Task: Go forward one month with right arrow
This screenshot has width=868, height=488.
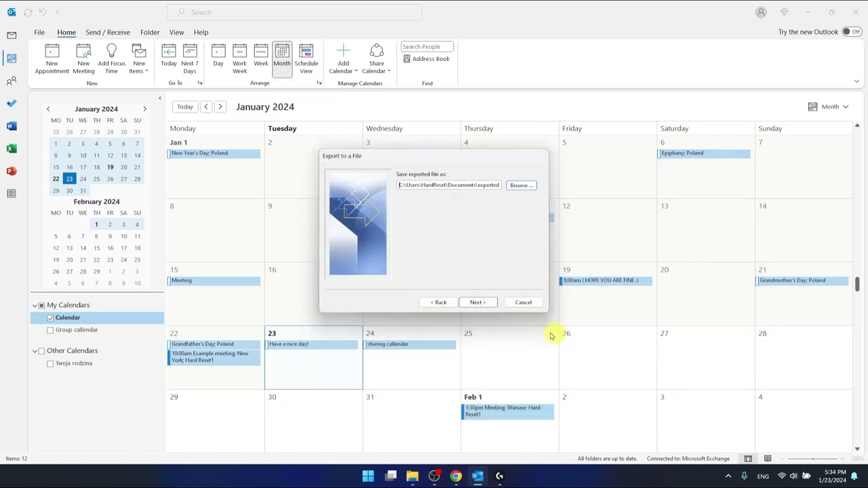Action: coord(220,107)
